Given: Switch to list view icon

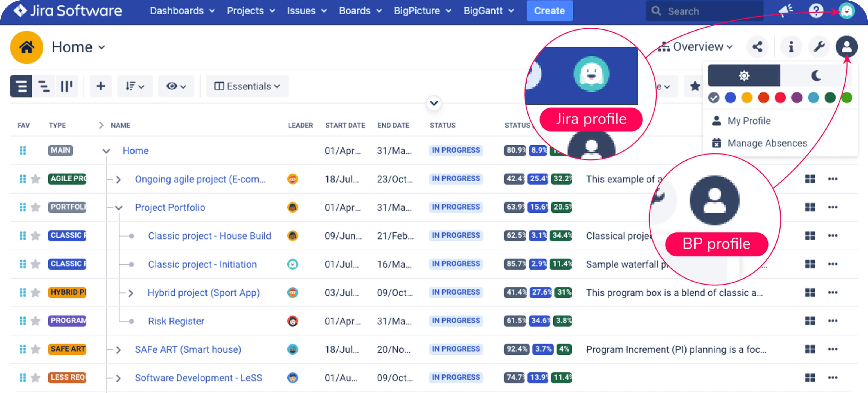Looking at the screenshot, I should coord(21,86).
